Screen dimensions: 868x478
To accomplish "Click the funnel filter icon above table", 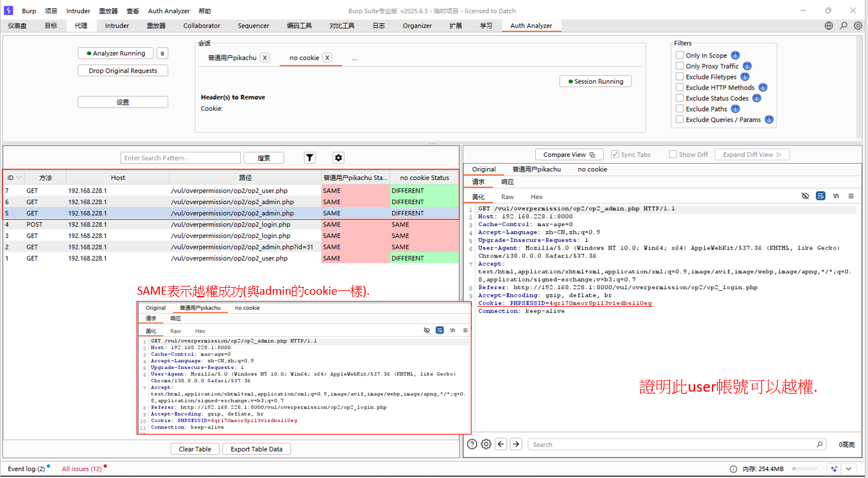I will [x=310, y=157].
